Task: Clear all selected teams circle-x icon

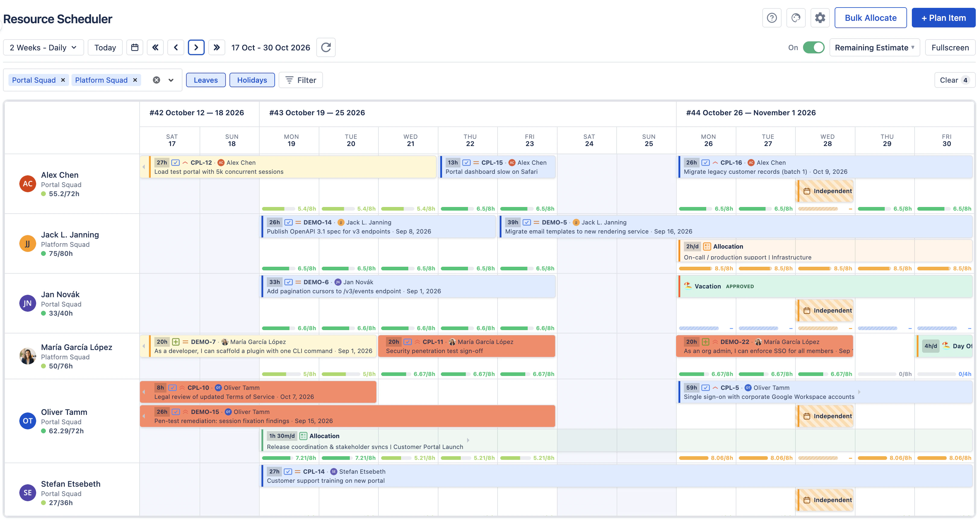Action: [156, 80]
